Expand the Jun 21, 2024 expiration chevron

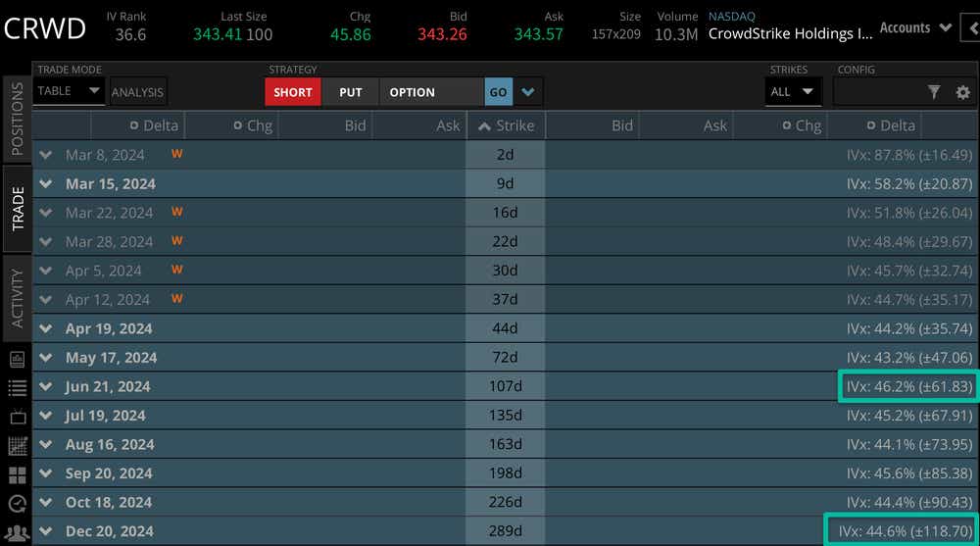(46, 386)
